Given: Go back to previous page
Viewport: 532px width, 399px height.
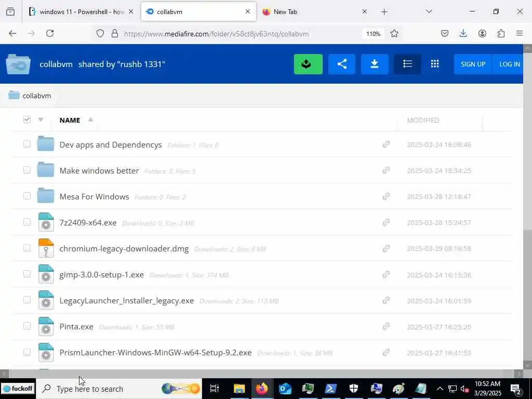Looking at the screenshot, I should [x=12, y=33].
